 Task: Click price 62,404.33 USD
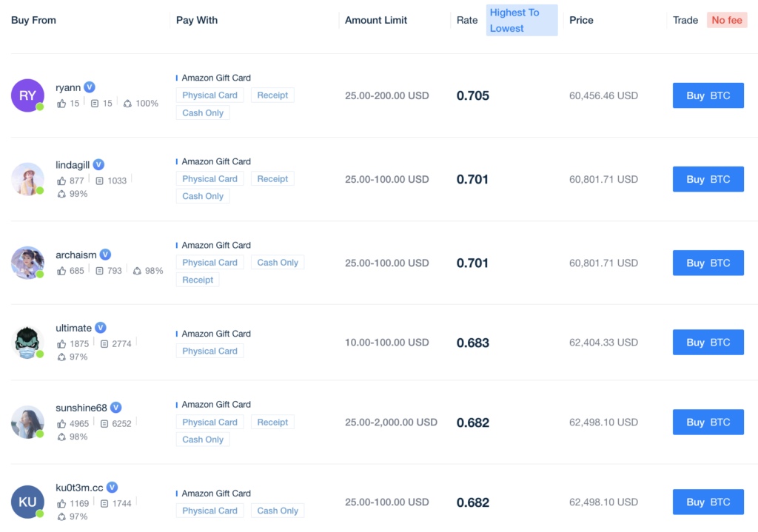[x=603, y=342]
